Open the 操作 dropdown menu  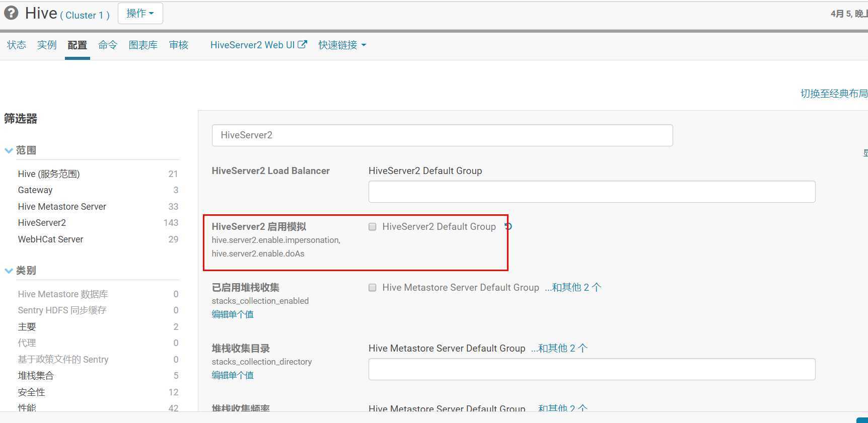click(x=140, y=14)
